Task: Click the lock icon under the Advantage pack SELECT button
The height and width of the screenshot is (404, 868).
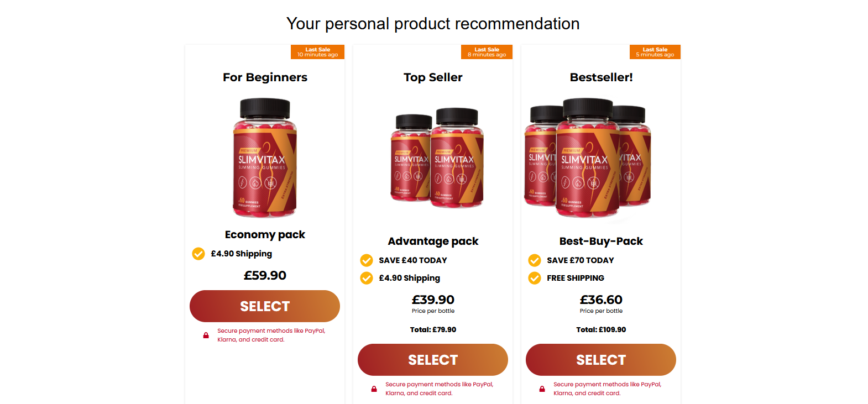Action: point(374,389)
